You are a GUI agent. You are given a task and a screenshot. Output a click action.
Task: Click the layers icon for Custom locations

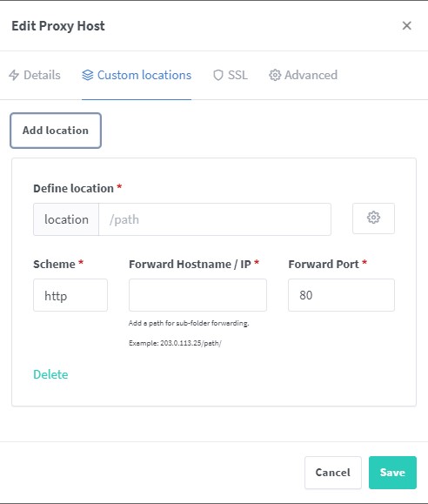[87, 75]
